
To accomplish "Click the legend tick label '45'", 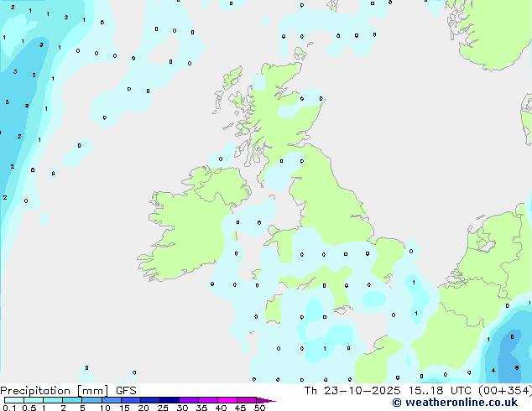I will (240, 408).
